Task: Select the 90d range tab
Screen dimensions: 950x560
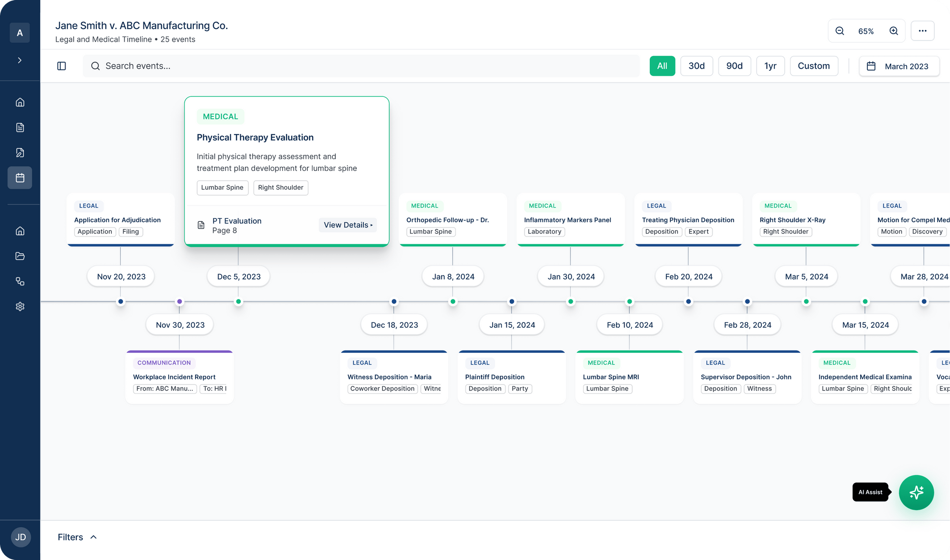Action: pos(734,66)
